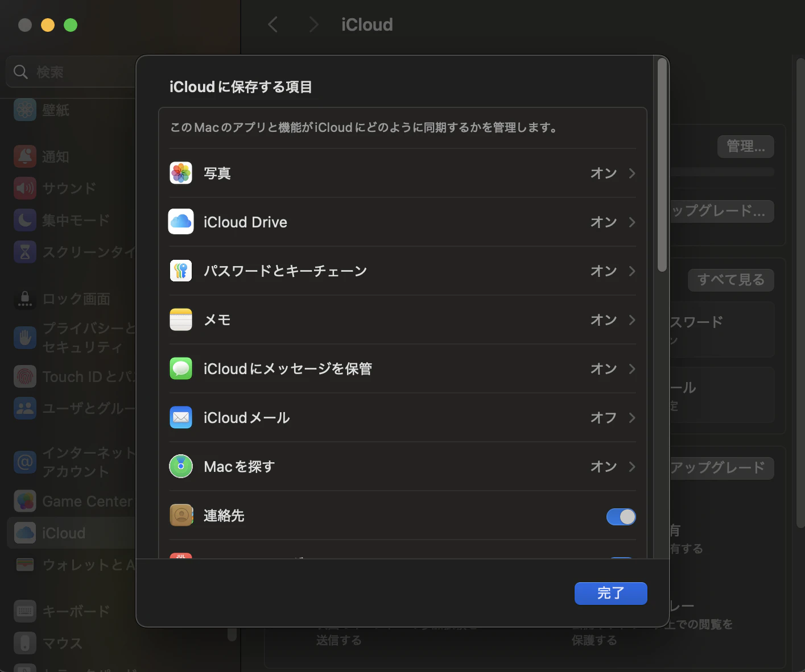Toggle the Contacts (連絡先) iCloud switch
Image resolution: width=805 pixels, height=672 pixels.
pyautogui.click(x=621, y=516)
